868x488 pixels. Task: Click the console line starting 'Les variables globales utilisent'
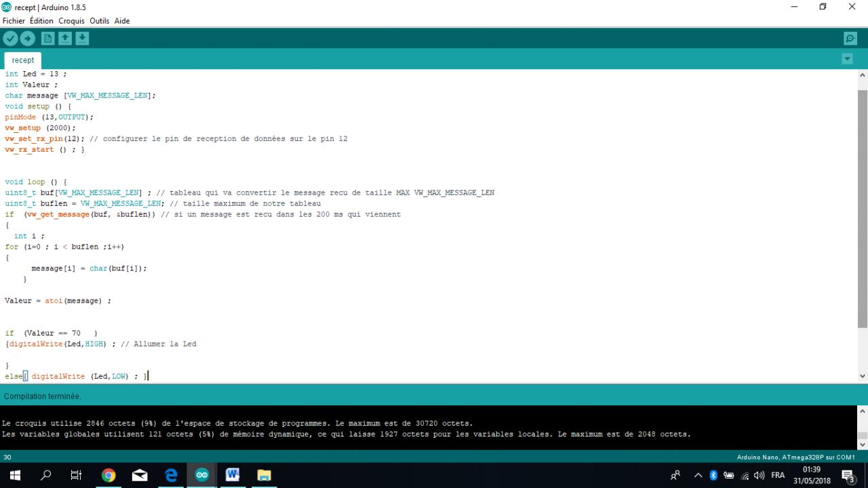pyautogui.click(x=347, y=434)
